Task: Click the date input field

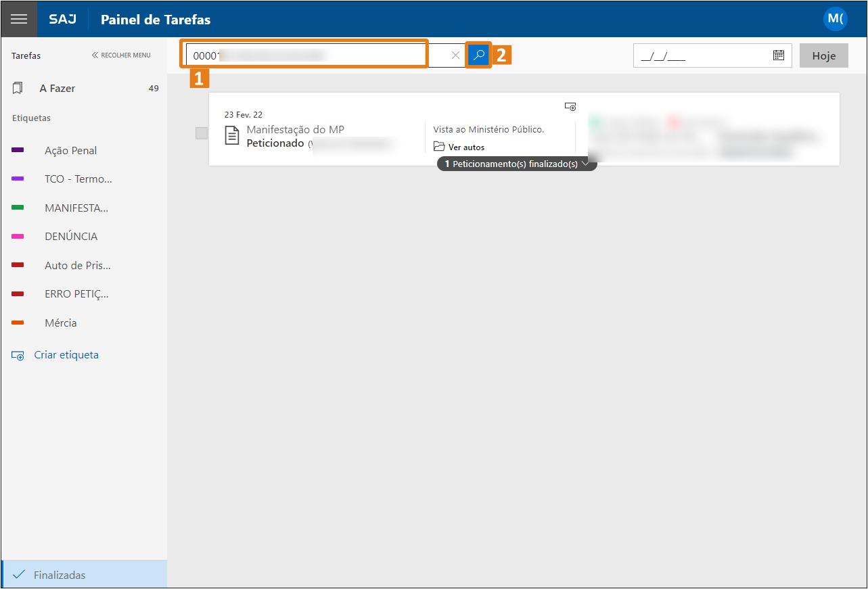Action: [700, 56]
